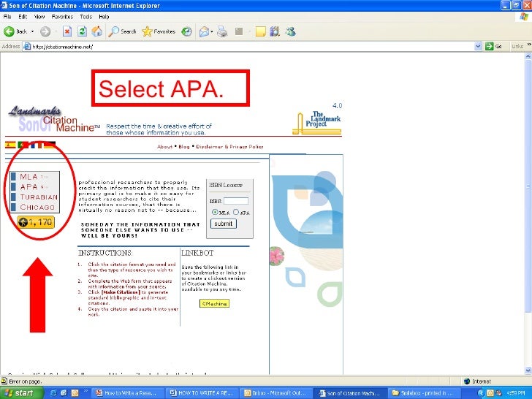Open the Home page icon
Viewport: 532px width, 399px height.
tap(97, 31)
